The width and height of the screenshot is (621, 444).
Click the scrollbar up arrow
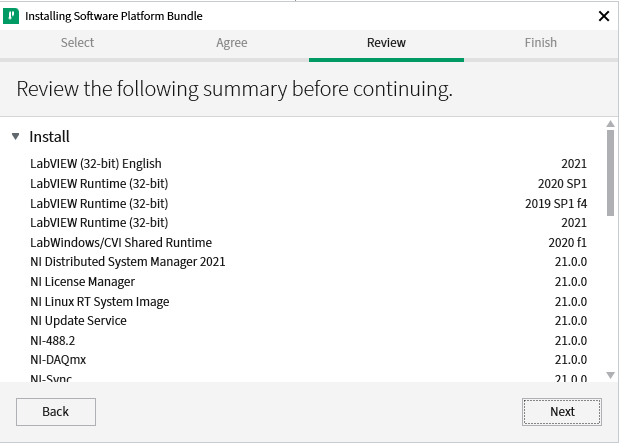click(x=610, y=124)
